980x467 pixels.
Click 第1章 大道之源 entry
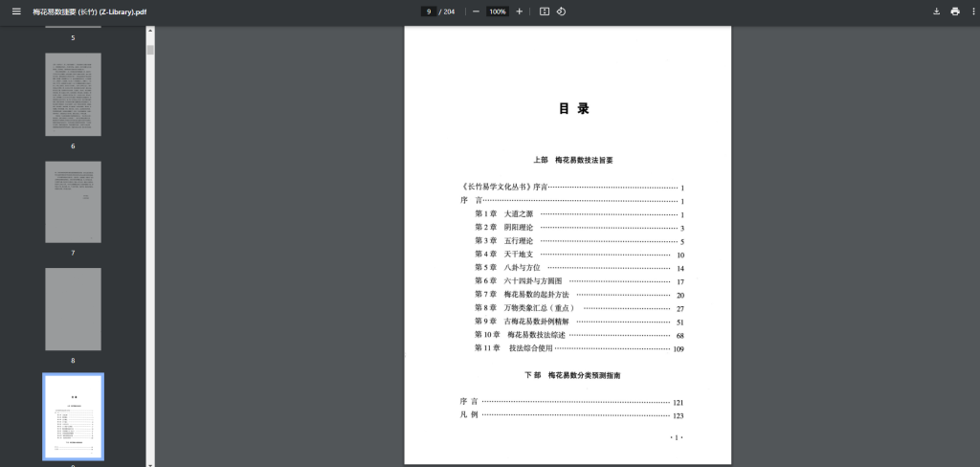[x=579, y=214]
